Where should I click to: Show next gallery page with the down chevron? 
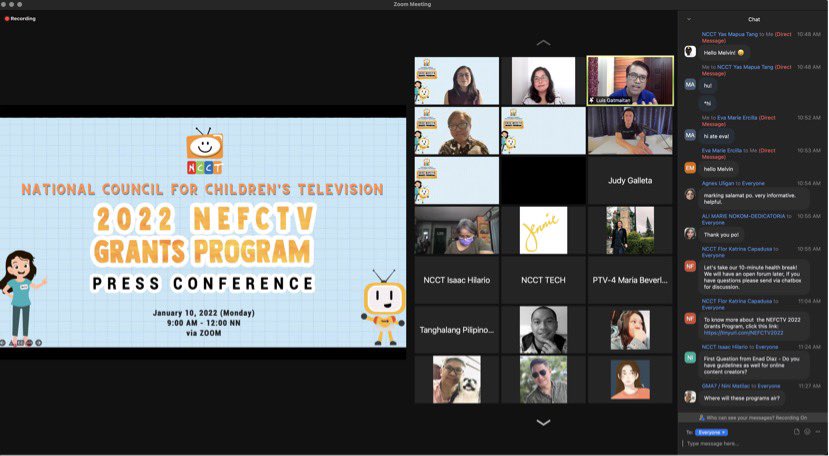pyautogui.click(x=544, y=422)
